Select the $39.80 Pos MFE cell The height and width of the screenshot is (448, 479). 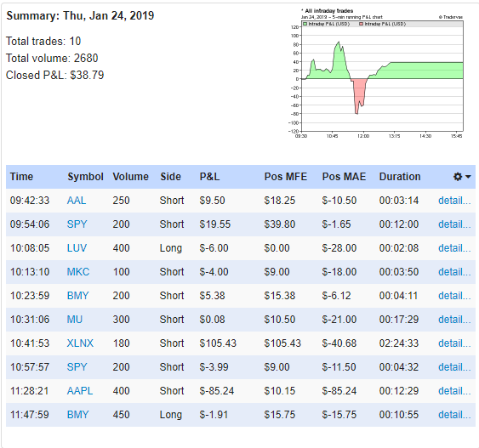[280, 224]
